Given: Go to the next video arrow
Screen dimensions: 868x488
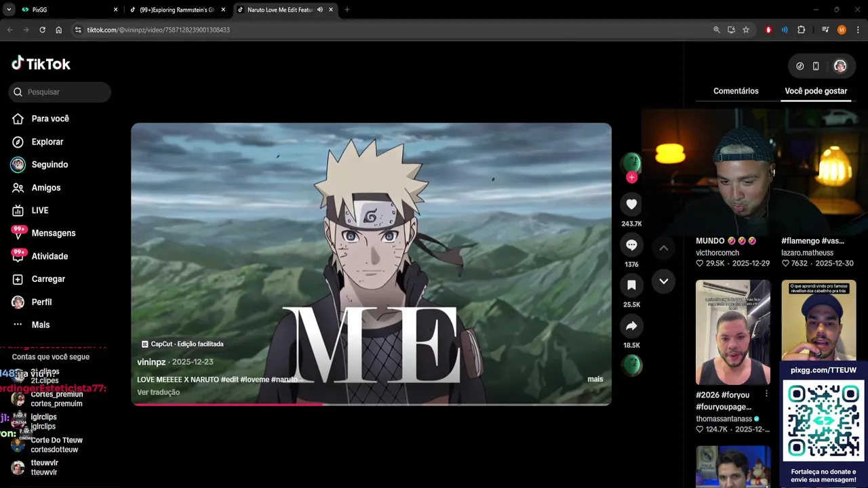Looking at the screenshot, I should pyautogui.click(x=664, y=281).
